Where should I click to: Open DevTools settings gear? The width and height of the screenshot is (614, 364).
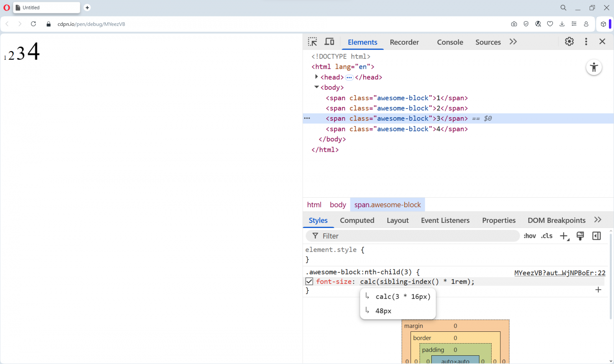[569, 42]
